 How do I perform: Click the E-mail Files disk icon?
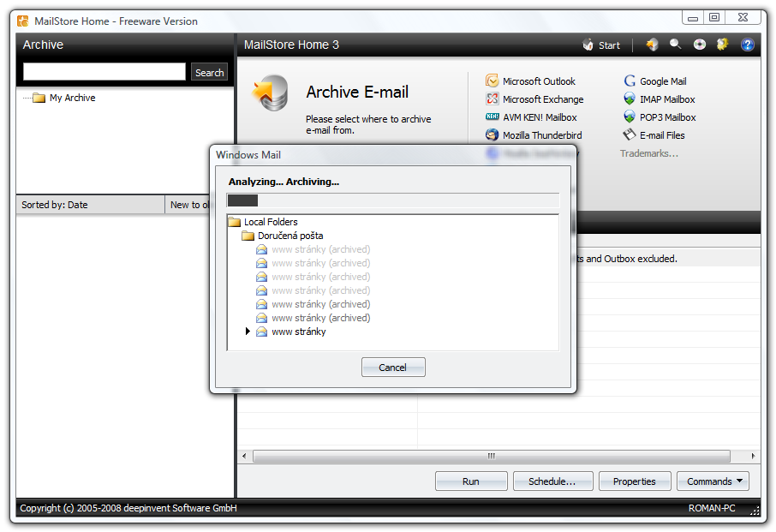629,134
